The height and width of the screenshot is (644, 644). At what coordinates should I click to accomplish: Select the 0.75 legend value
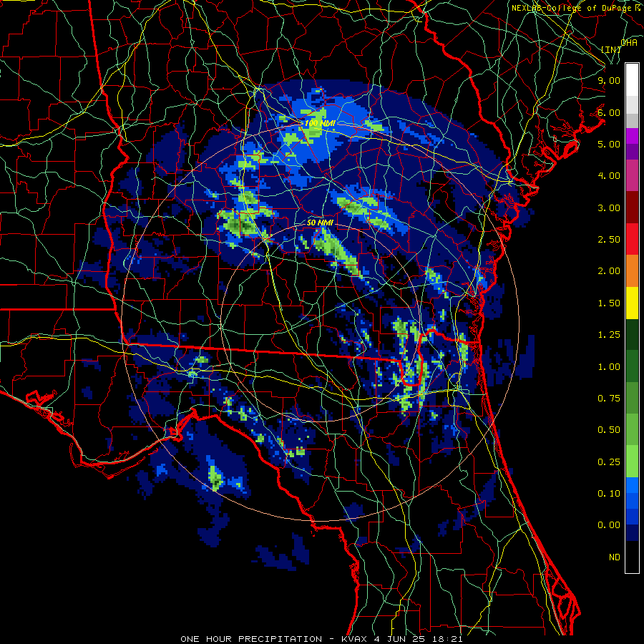click(609, 399)
